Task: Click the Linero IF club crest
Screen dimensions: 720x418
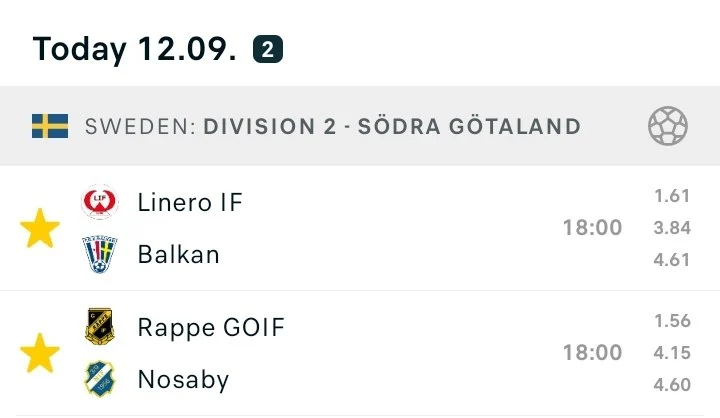Action: point(99,203)
